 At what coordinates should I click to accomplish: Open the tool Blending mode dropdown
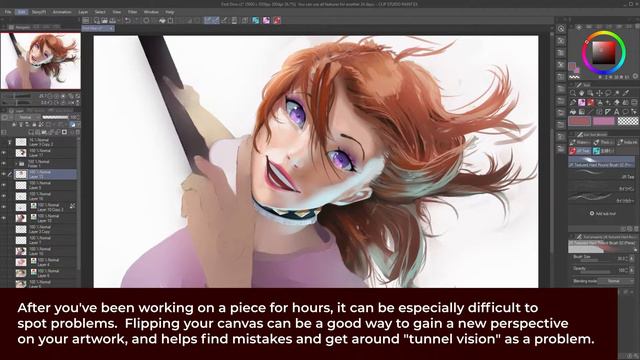pyautogui.click(x=615, y=281)
